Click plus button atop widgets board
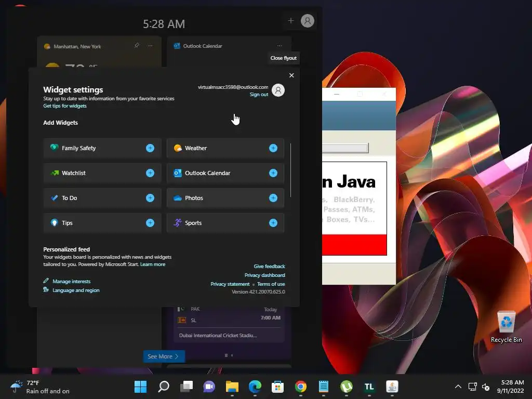Image resolution: width=532 pixels, height=399 pixels. tap(291, 21)
